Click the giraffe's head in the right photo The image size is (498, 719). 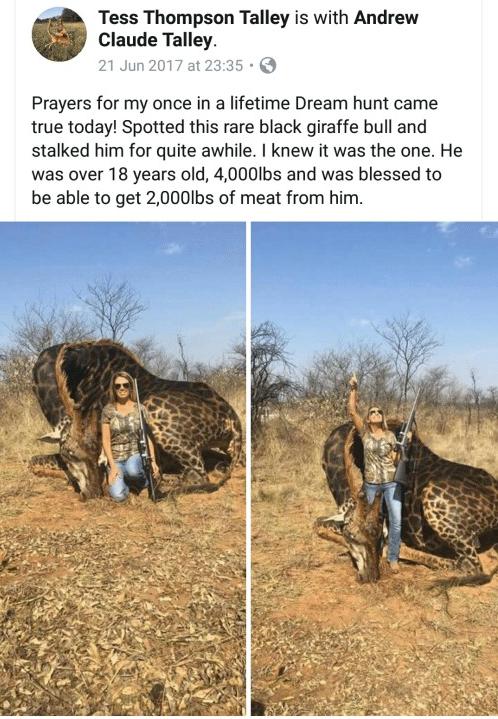pos(360,536)
